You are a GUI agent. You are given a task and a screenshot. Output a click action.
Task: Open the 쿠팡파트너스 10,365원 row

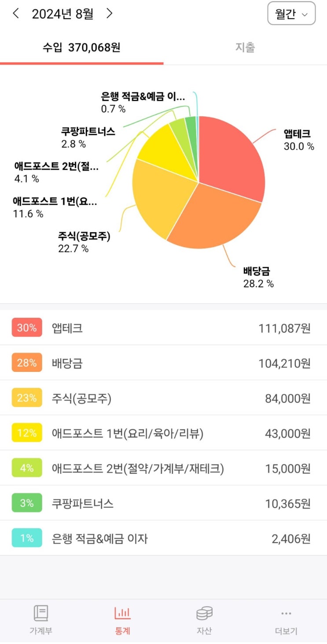(x=163, y=503)
